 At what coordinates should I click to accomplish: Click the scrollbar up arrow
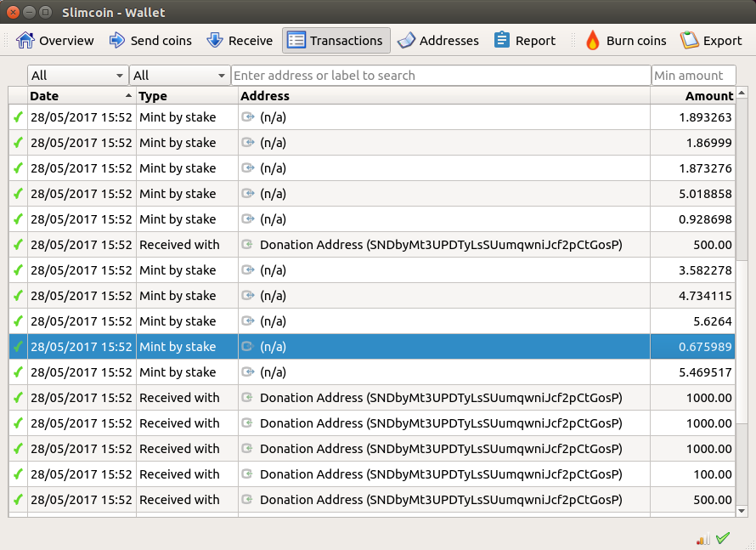point(742,93)
